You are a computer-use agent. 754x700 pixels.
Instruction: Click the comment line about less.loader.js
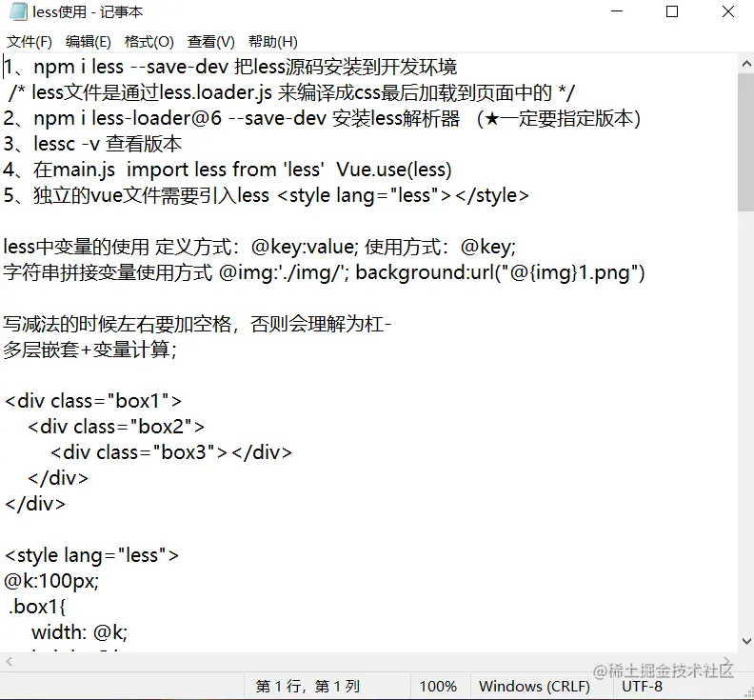click(291, 92)
